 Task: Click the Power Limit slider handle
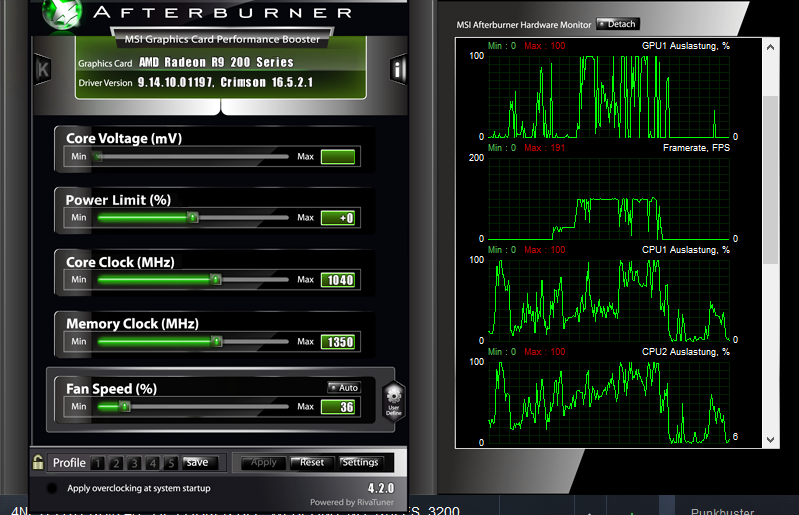(x=193, y=218)
